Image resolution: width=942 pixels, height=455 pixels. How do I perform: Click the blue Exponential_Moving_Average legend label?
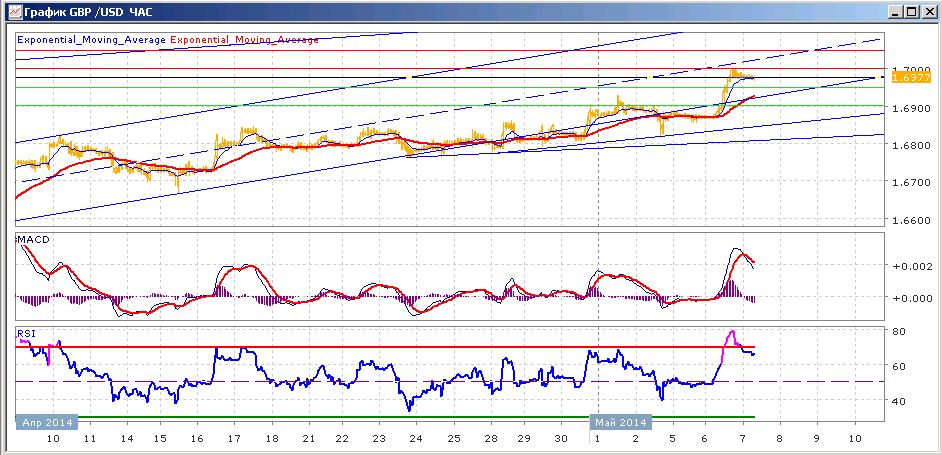tap(91, 40)
